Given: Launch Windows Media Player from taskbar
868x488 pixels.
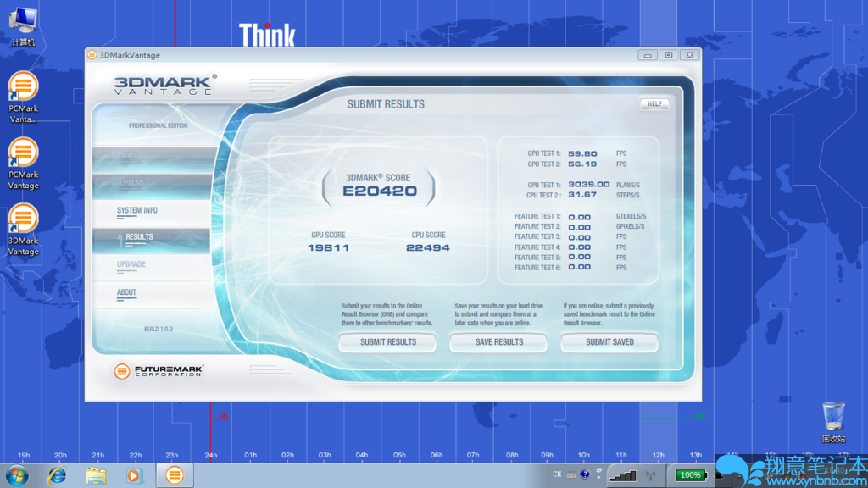Looking at the screenshot, I should click(134, 475).
